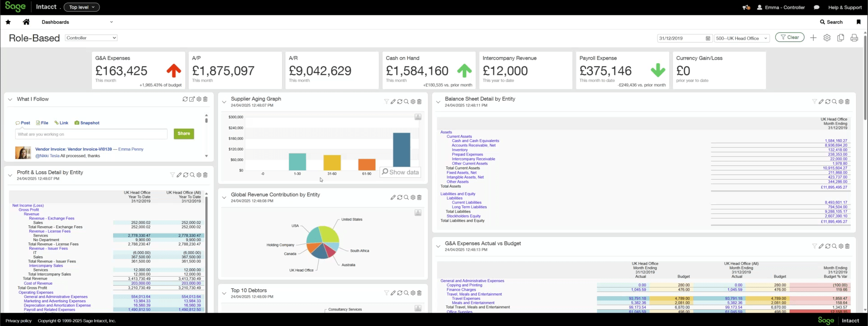Viewport: 868px width, 326px height.
Task: Open the 500--UK Head Office dropdown
Action: 742,38
